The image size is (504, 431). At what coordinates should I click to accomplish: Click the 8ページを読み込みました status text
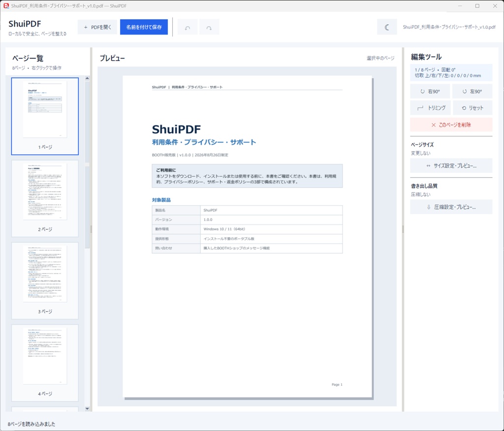tap(31, 424)
